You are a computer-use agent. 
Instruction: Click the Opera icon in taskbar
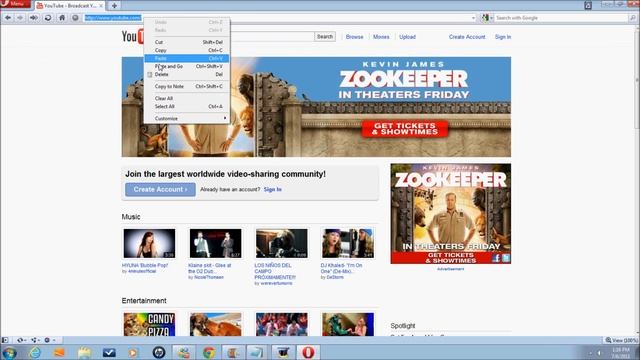(x=308, y=352)
